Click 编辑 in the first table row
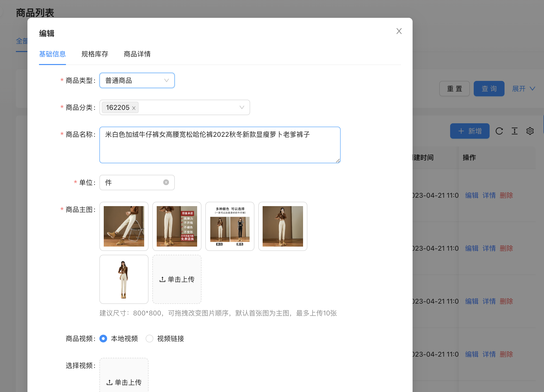The image size is (544, 392). (472, 195)
